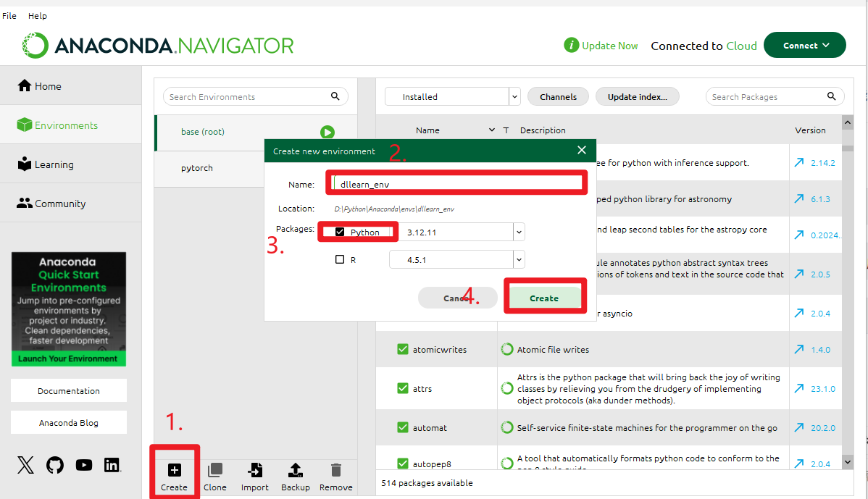Click the Backup environment icon
The width and height of the screenshot is (868, 499).
click(296, 470)
